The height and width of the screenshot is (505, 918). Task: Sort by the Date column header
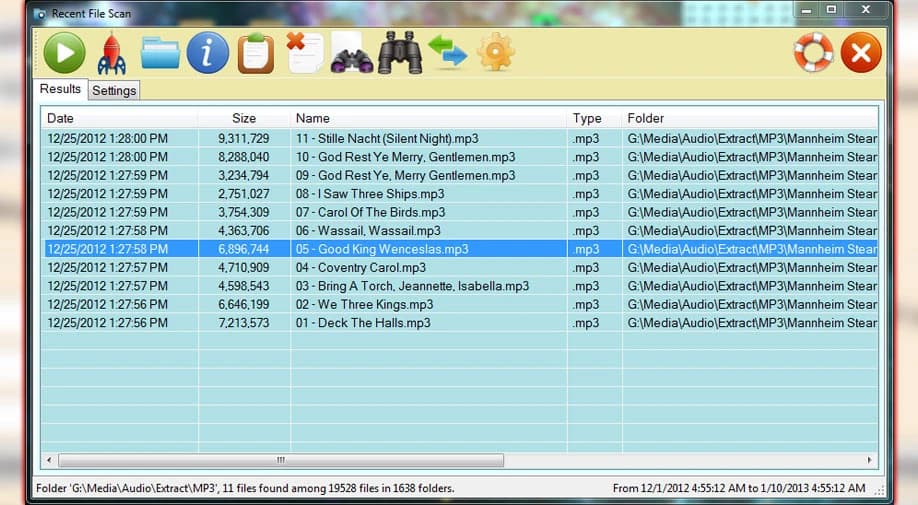(x=120, y=118)
